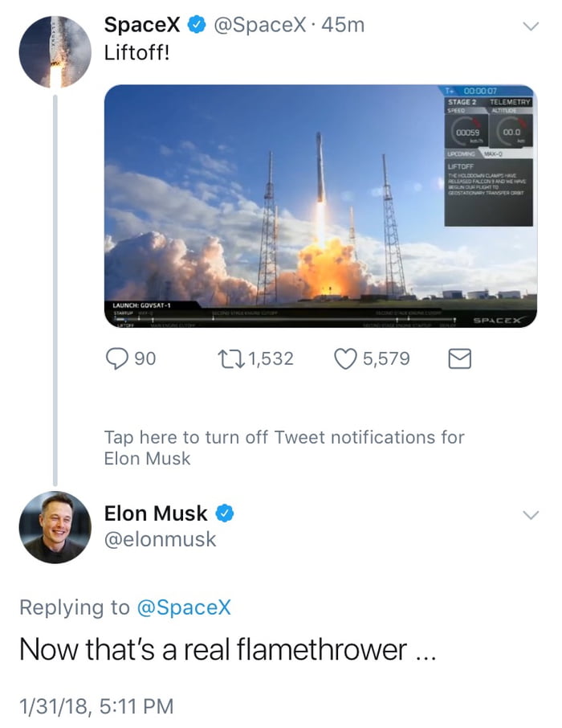
Task: Open the @SpaceX reply mention link
Action: click(x=184, y=607)
